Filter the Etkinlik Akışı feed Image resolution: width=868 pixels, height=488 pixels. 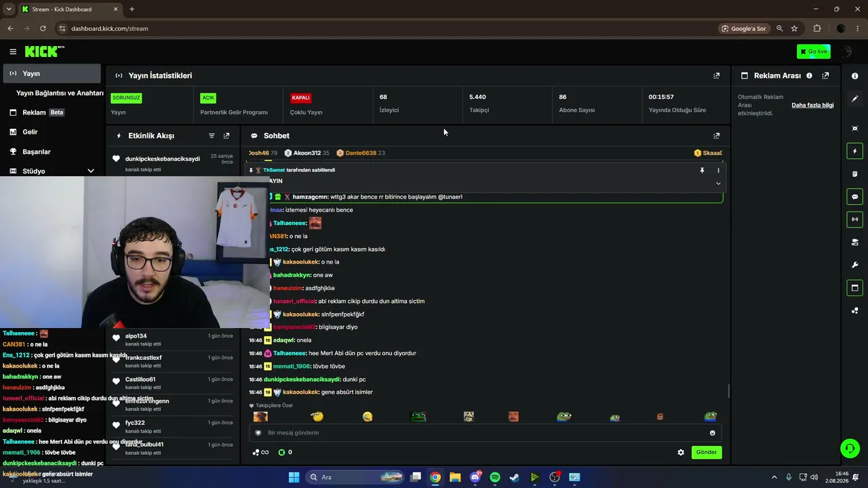212,136
